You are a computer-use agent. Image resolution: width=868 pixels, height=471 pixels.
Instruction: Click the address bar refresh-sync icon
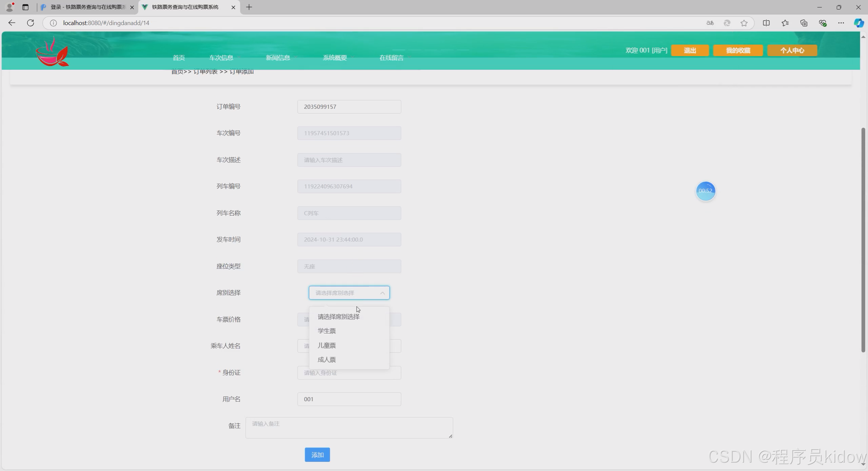(727, 23)
